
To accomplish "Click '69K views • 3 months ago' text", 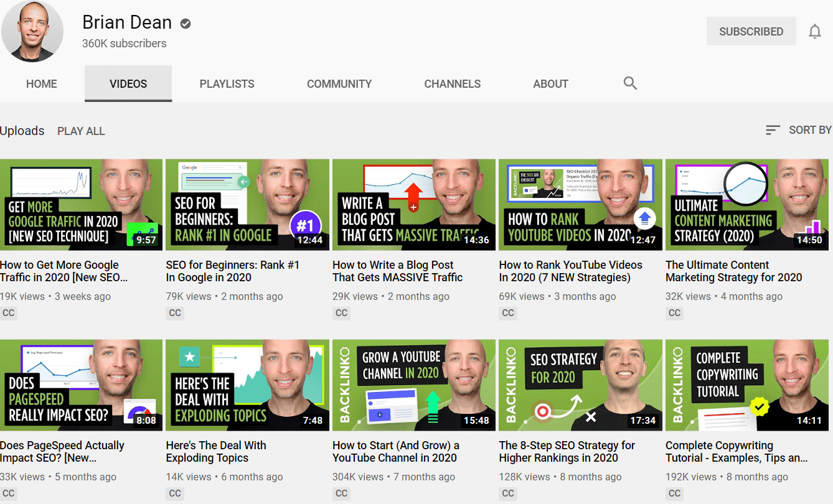I will 557,297.
